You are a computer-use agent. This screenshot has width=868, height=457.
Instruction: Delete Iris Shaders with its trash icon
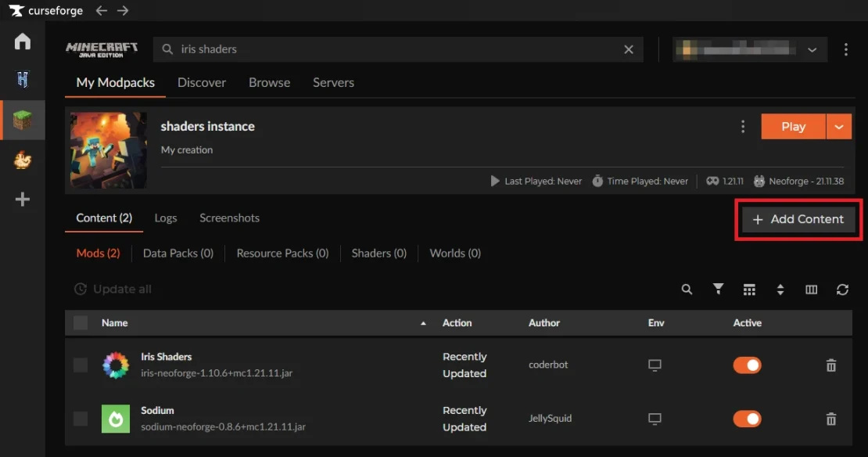coord(831,365)
